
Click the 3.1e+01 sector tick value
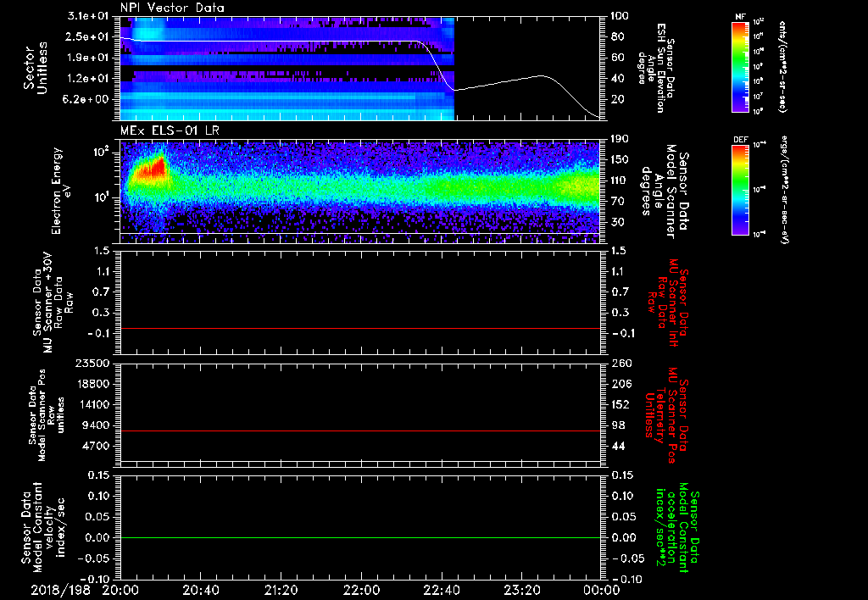[89, 16]
